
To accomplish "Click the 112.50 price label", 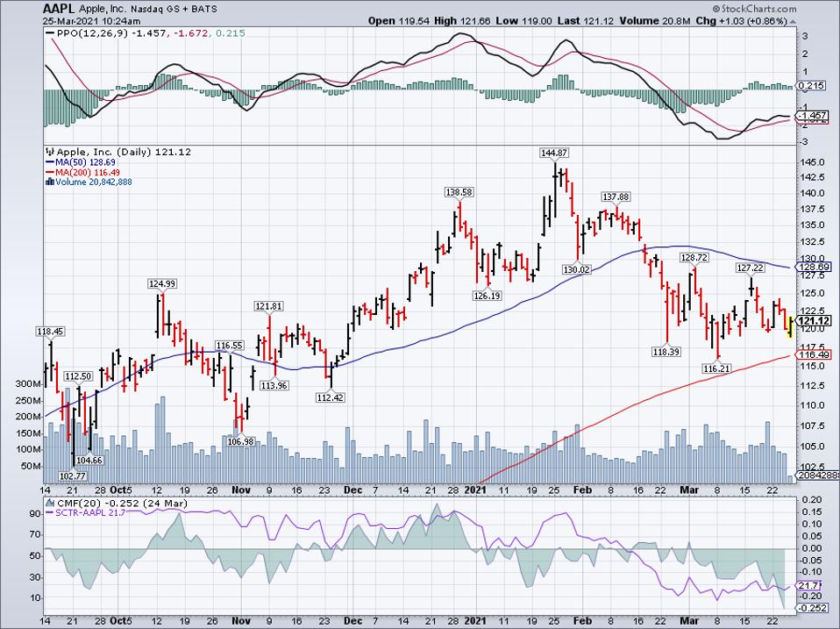I will click(78, 376).
